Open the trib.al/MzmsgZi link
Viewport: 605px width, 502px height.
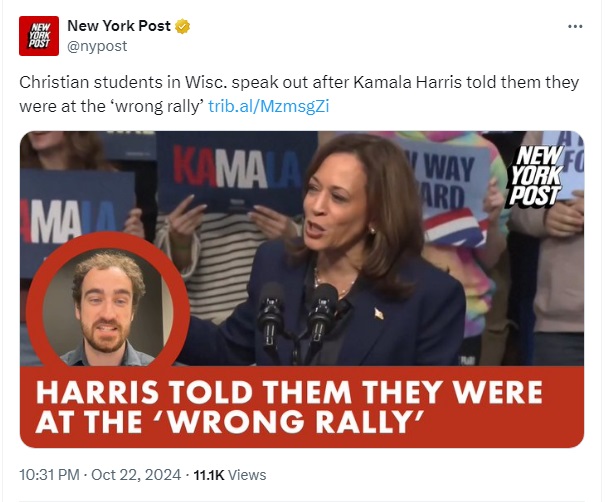pyautogui.click(x=269, y=106)
